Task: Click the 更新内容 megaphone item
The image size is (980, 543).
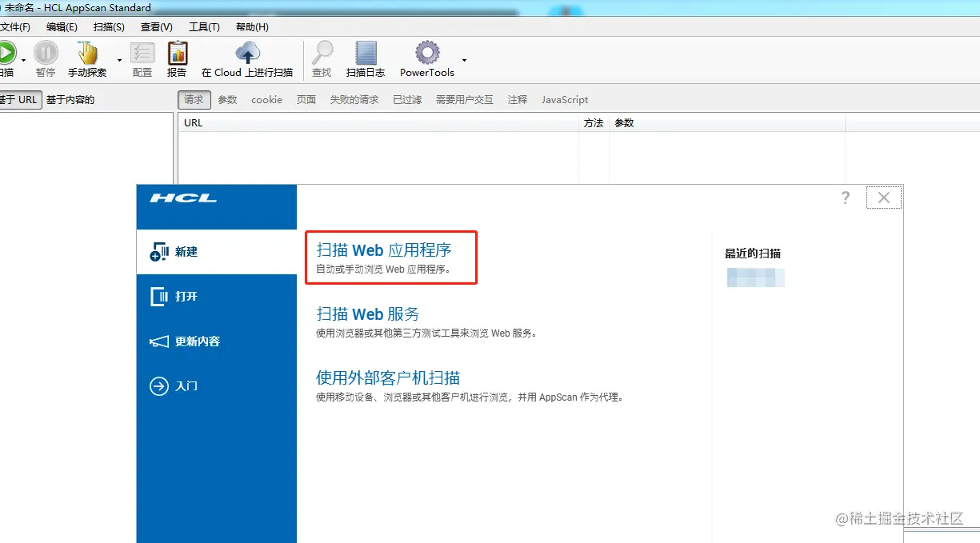Action: point(217,341)
